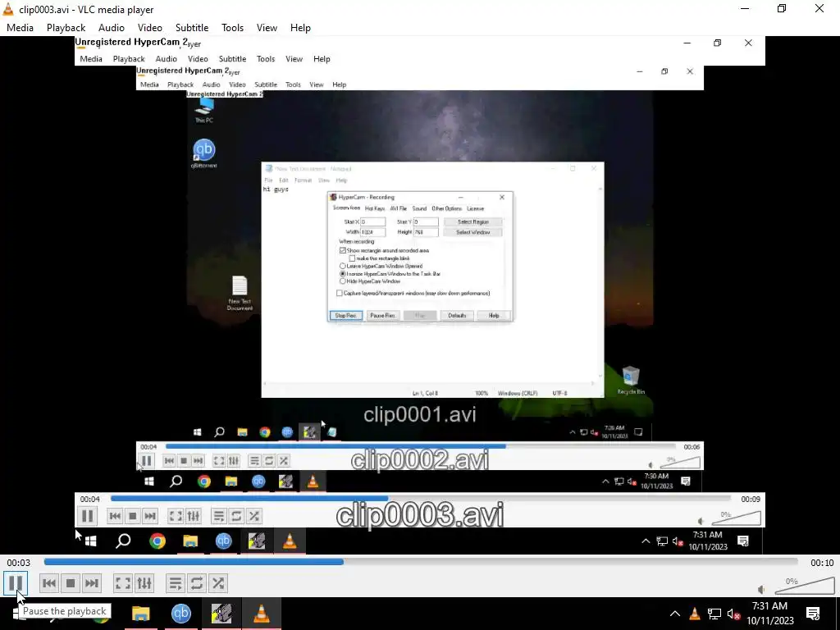This screenshot has height=630, width=840.
Task: Open qBittorrent from the live taskbar
Action: tap(181, 614)
